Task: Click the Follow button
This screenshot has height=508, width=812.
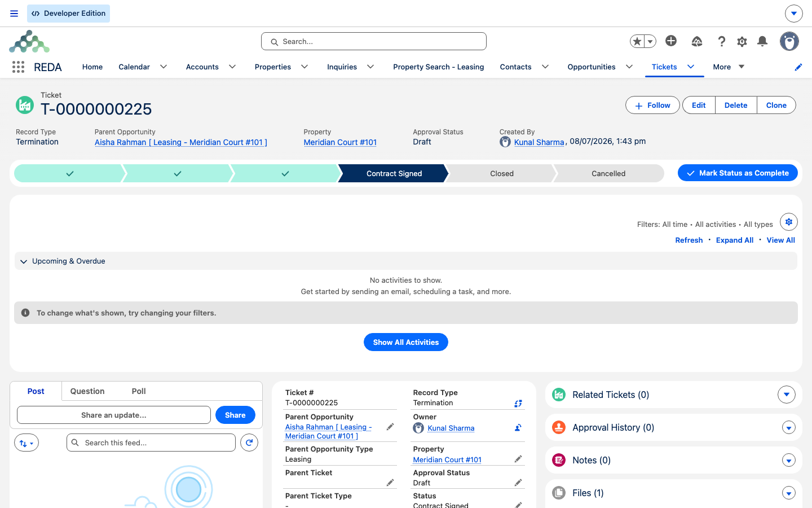Action: [x=652, y=106]
